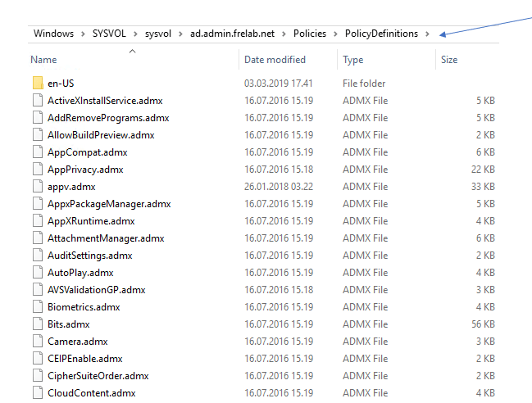Select the ActiveXInstallService.admx file icon
Screen dimensions: 532x403
pyautogui.click(x=37, y=101)
